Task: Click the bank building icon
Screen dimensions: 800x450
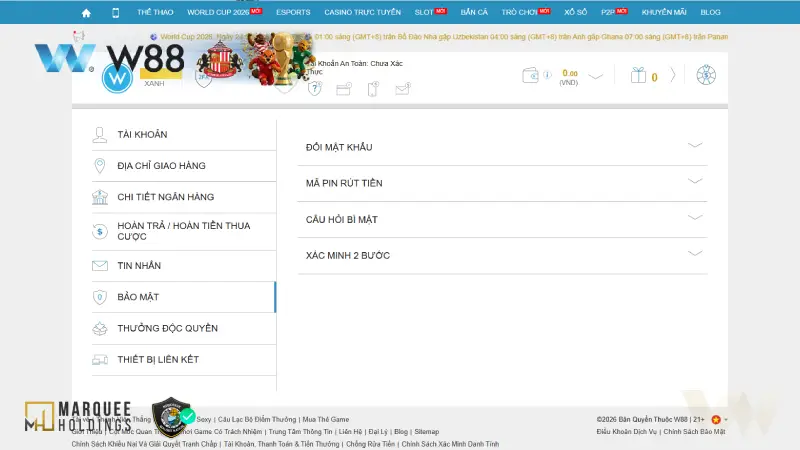Action: click(100, 197)
